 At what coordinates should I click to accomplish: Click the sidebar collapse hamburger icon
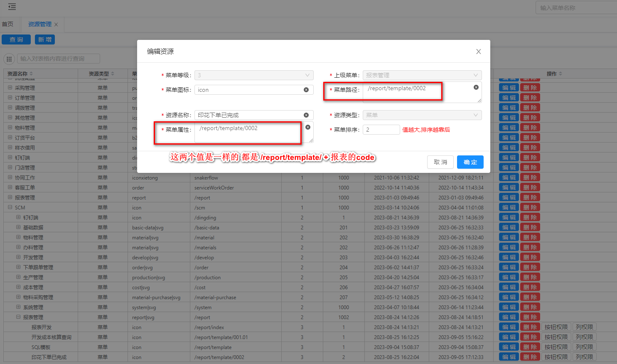click(12, 7)
